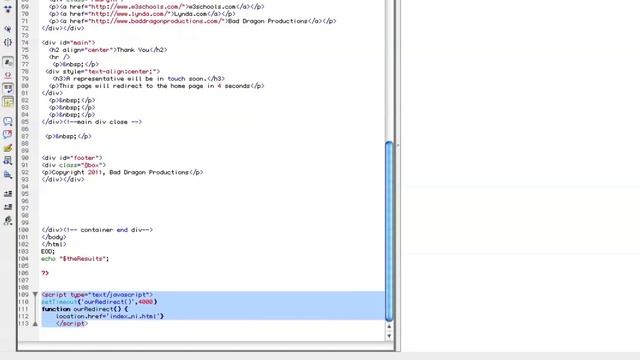Image resolution: width=640 pixels, height=360 pixels.
Task: Click the code view vertical scrollbar thumb
Action: coord(389,231)
